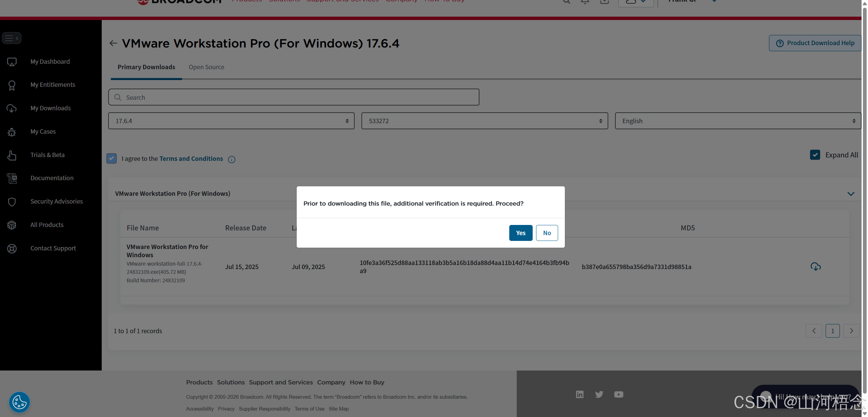Open My Cases bug icon
The image size is (868, 417).
[x=12, y=132]
